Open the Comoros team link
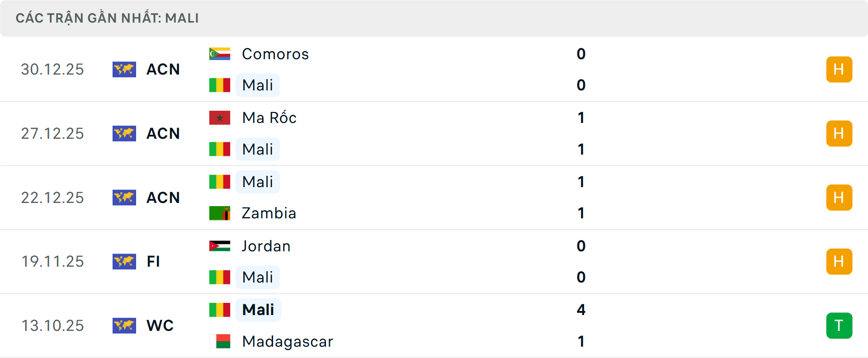 [x=275, y=54]
